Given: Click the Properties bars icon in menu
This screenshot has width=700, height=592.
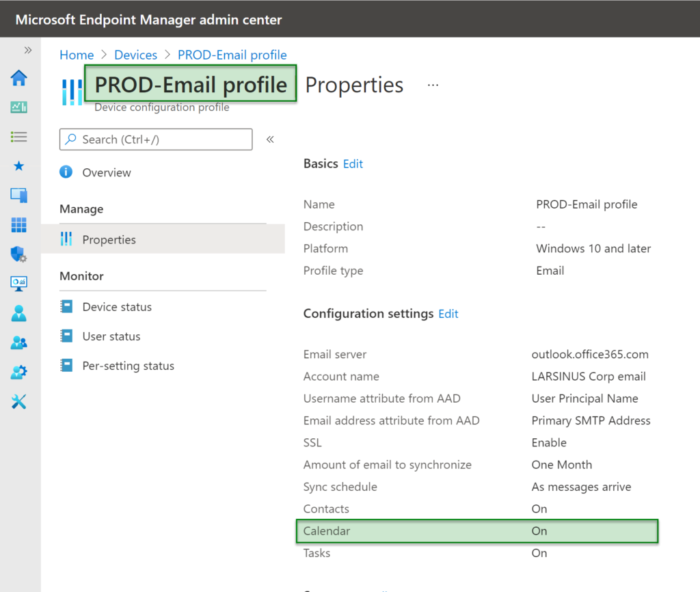Looking at the screenshot, I should (x=66, y=239).
